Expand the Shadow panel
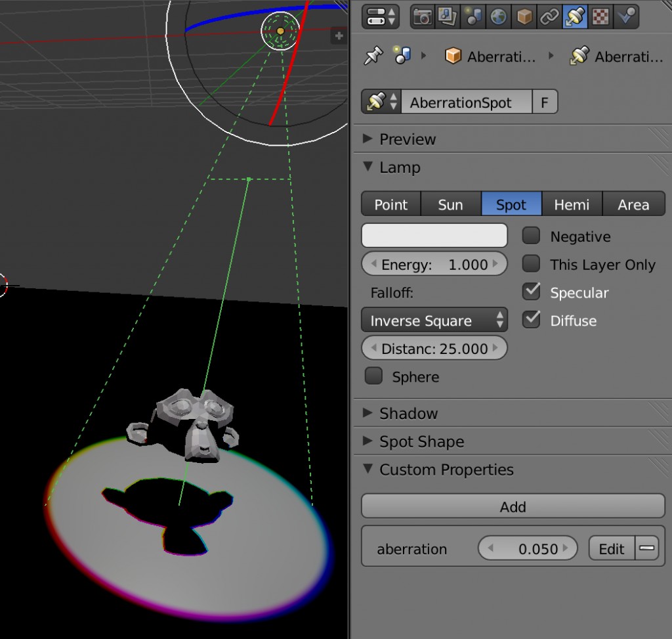Image resolution: width=672 pixels, height=639 pixels. coord(408,413)
